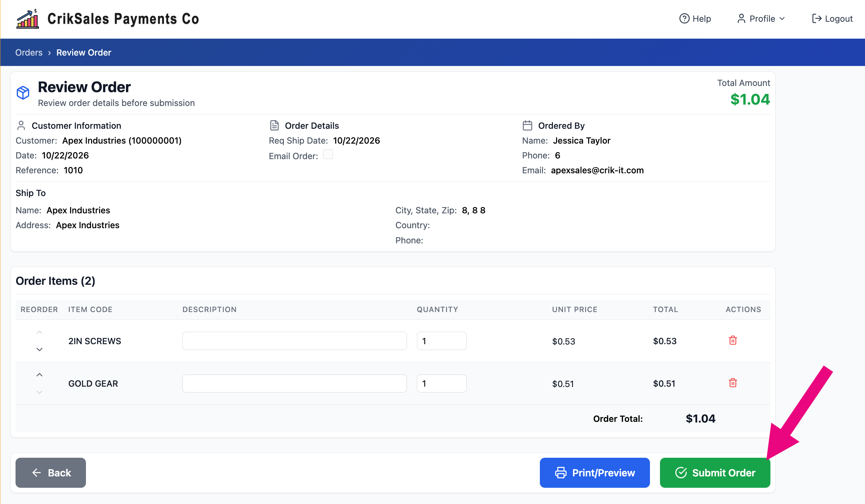This screenshot has height=504, width=865.
Task: Click the 2IN SCREWS item code
Action: (x=95, y=341)
